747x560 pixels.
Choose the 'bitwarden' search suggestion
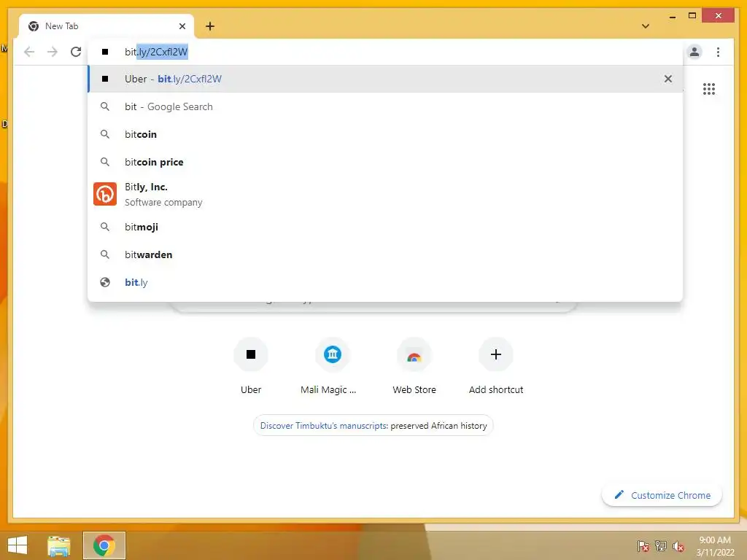click(x=385, y=254)
